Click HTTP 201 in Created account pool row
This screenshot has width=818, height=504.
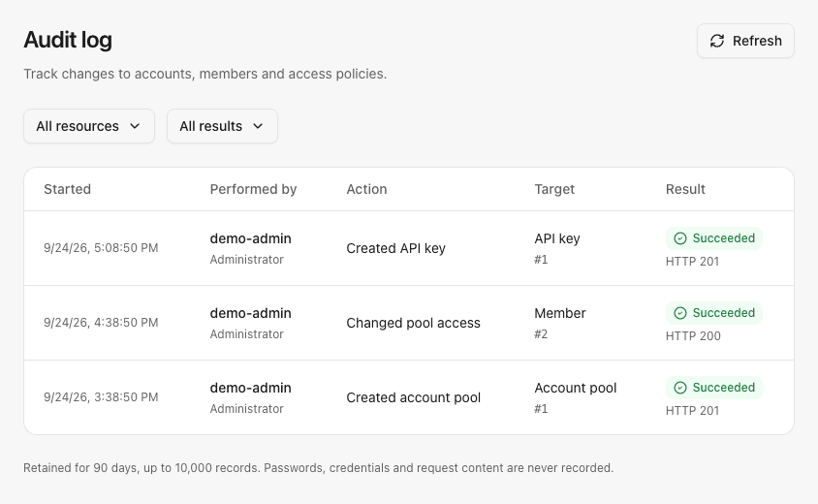click(x=692, y=411)
